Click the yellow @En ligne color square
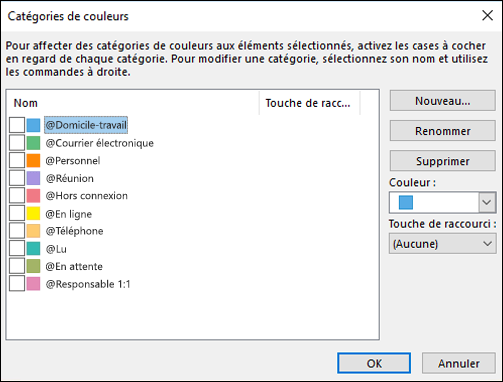Screen dimensions: 503x382 33,214
